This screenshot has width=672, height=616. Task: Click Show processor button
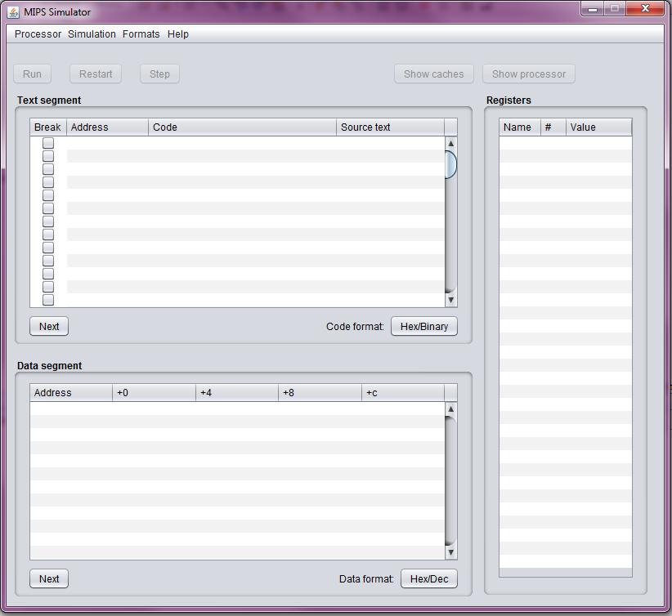coord(528,74)
